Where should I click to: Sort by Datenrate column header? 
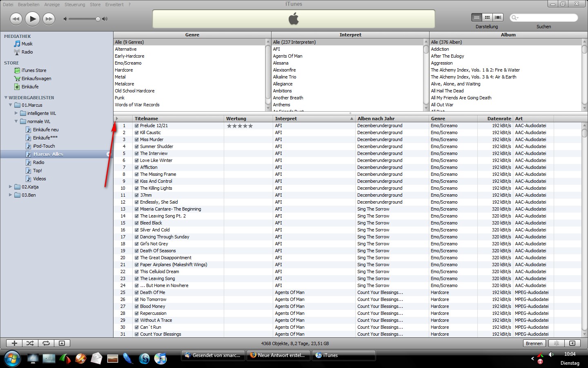[495, 119]
